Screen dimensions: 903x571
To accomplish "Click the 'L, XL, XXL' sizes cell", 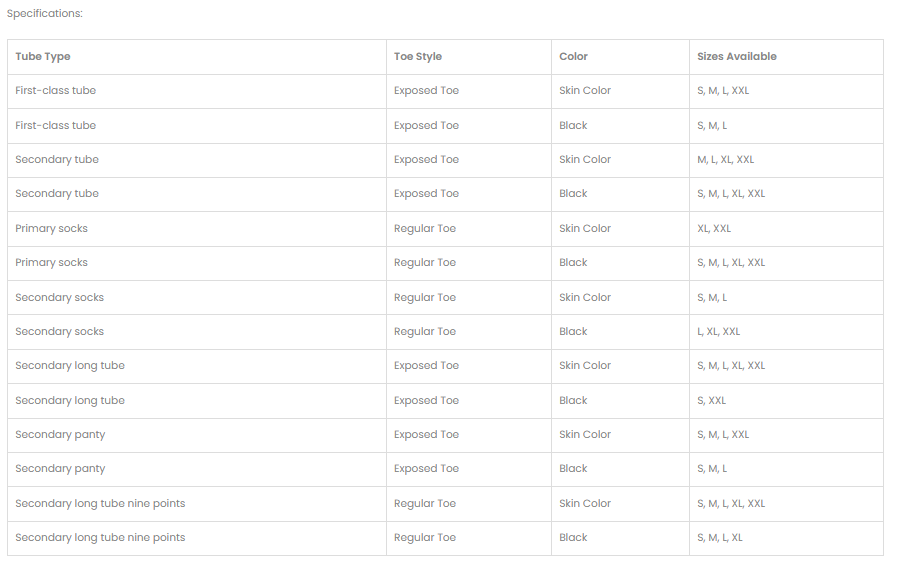I will pyautogui.click(x=719, y=332).
